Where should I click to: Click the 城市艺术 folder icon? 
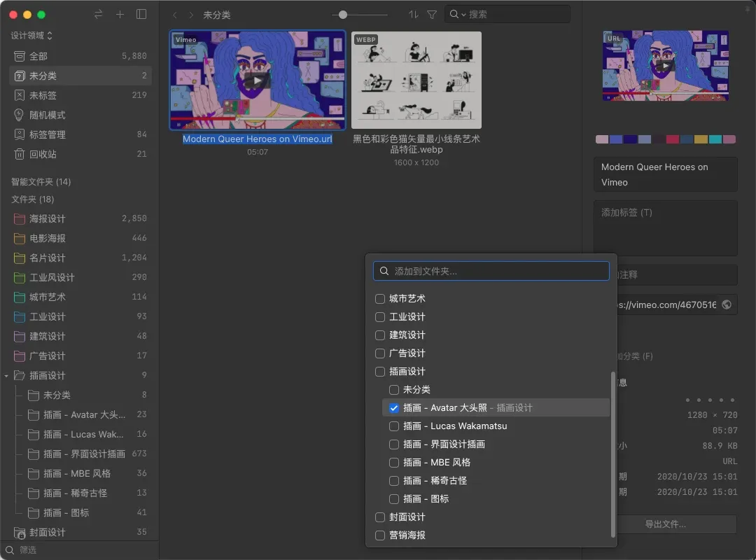(20, 297)
